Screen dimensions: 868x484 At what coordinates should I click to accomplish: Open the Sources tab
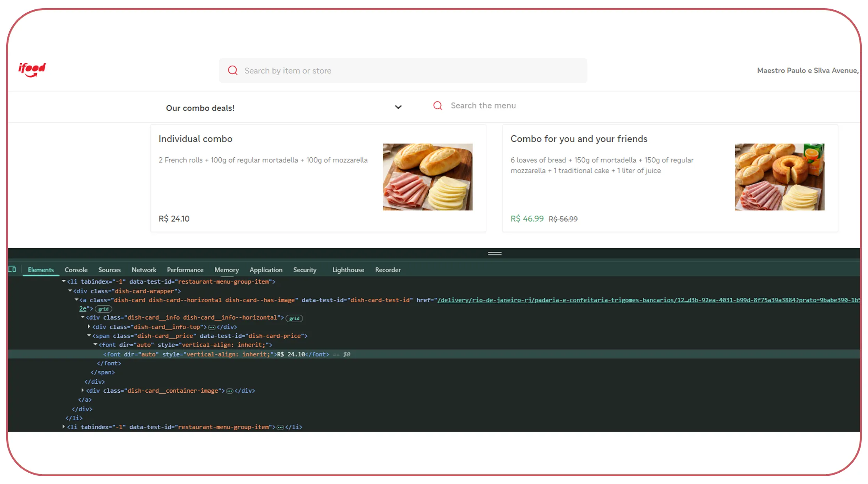[x=109, y=270]
